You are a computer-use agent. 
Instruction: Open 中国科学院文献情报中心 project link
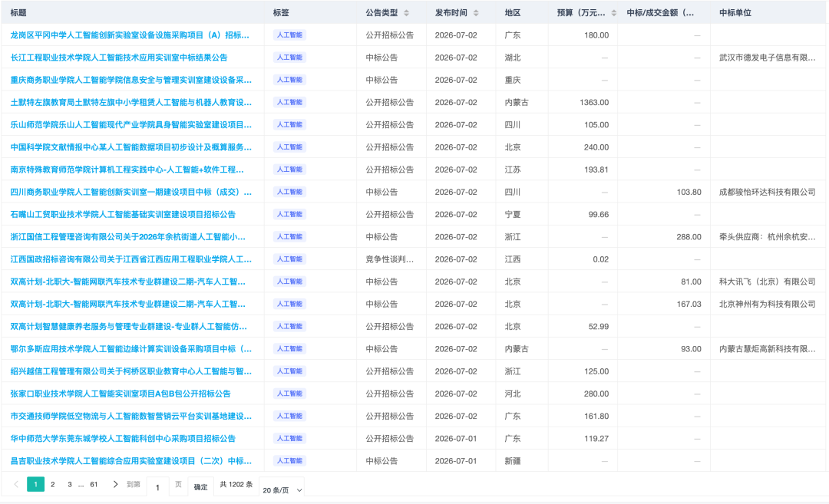(131, 147)
